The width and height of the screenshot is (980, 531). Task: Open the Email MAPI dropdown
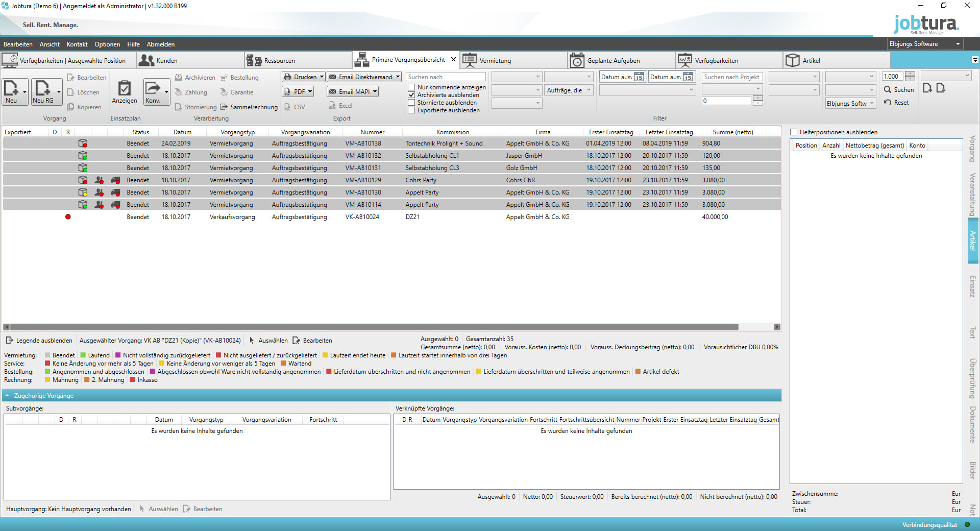(375, 92)
